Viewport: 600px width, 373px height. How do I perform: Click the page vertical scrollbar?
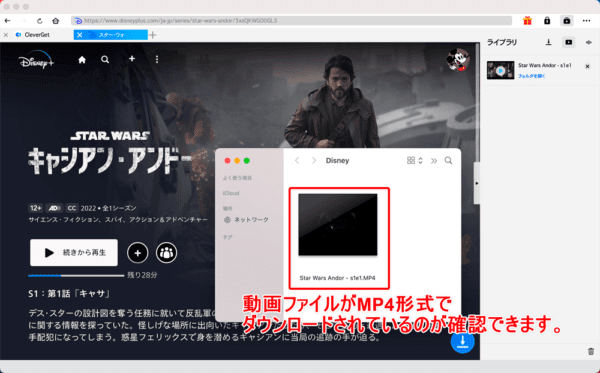click(477, 103)
